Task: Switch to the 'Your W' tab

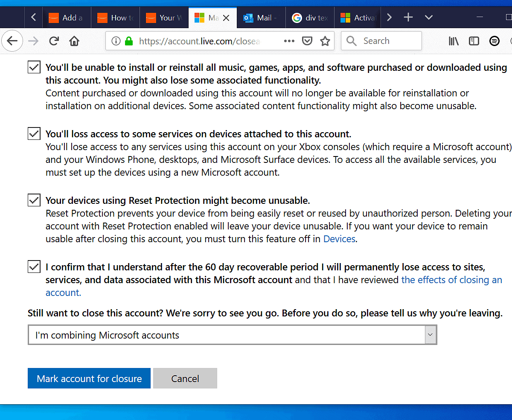Action: pyautogui.click(x=164, y=18)
